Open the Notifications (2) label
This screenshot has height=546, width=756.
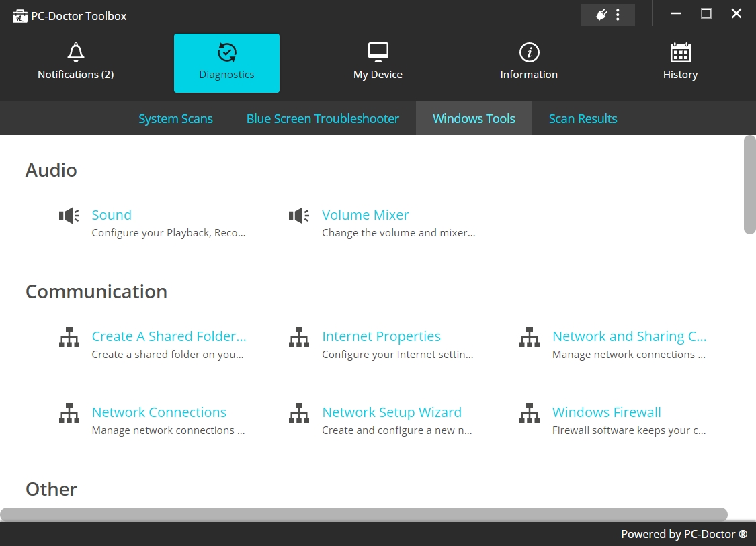(76, 75)
